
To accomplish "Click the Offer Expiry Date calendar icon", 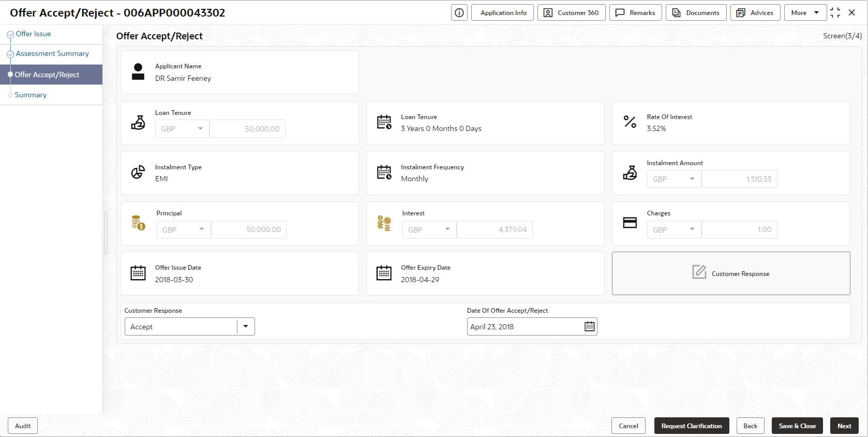I will 384,273.
